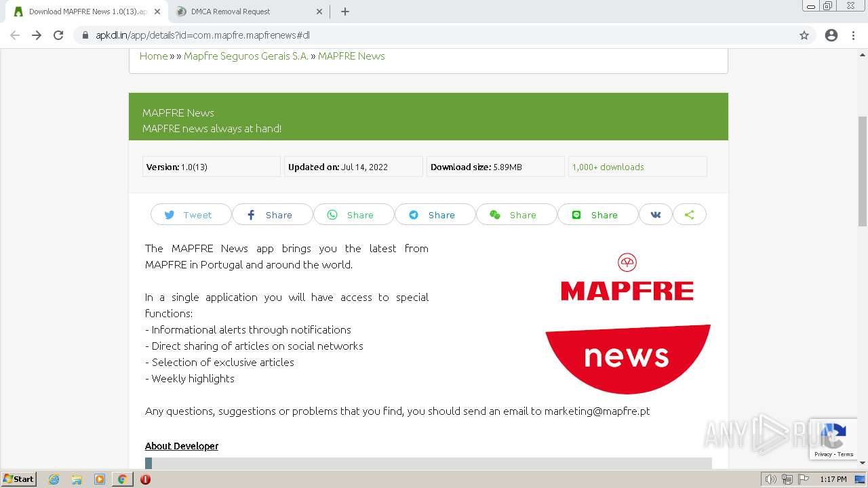Click the Version: 1.0(13) field
This screenshot has width=868, height=488.
point(212,167)
